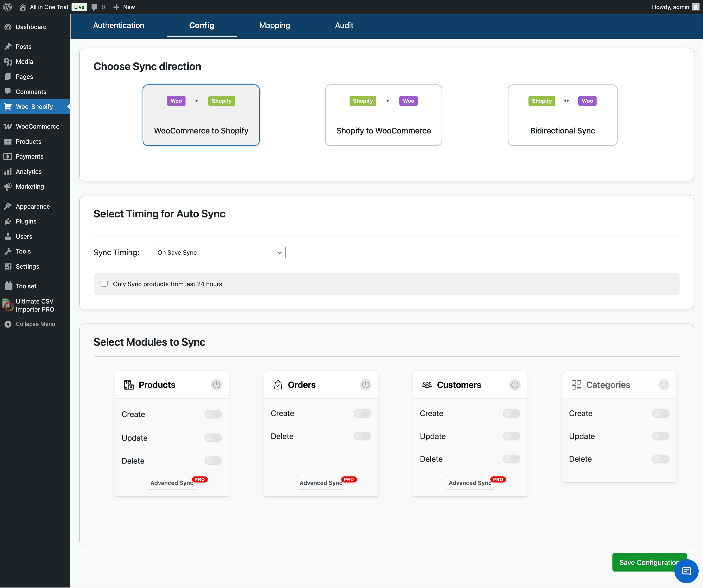Toggle Orders Delete switch
703x588 pixels.
click(362, 436)
